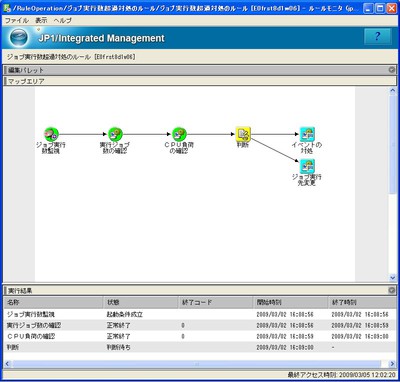Click the map area down scroll arrow
Screen dimensions: 400x382
point(393,277)
